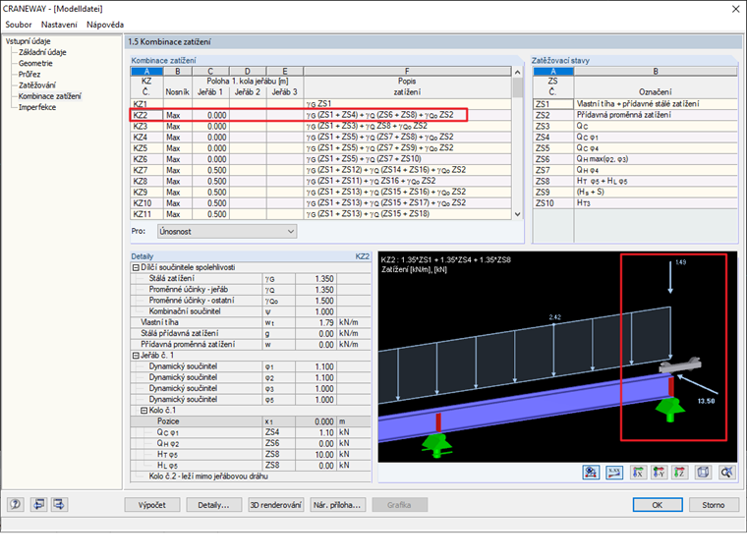
Task: Select row KZ3 in combinations table
Action: pos(321,126)
